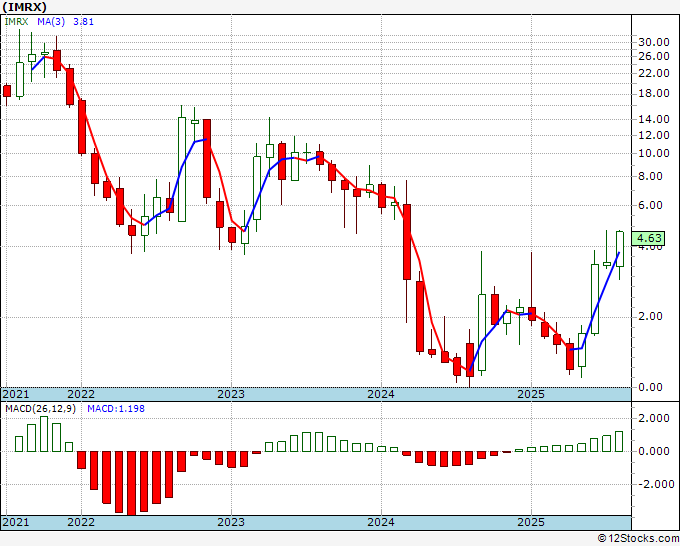The image size is (680, 546).
Task: Click the IMRX legend label
Action: click(16, 22)
